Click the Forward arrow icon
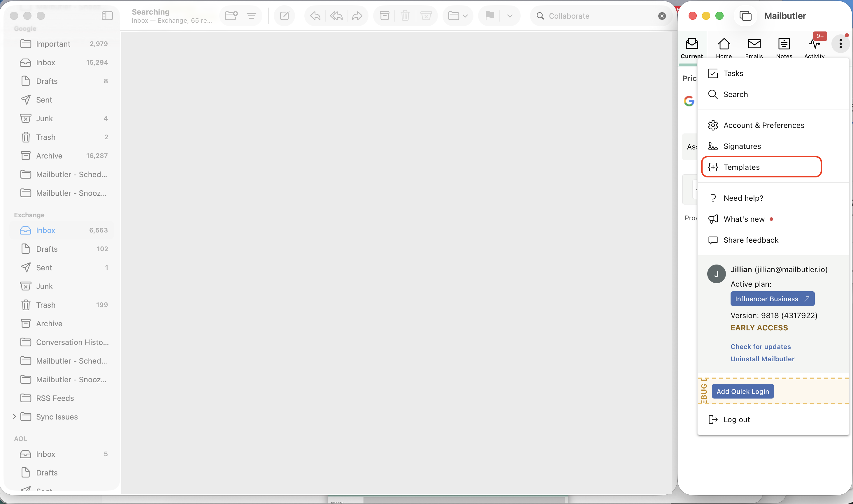Screen dimensions: 853x504 (357, 16)
